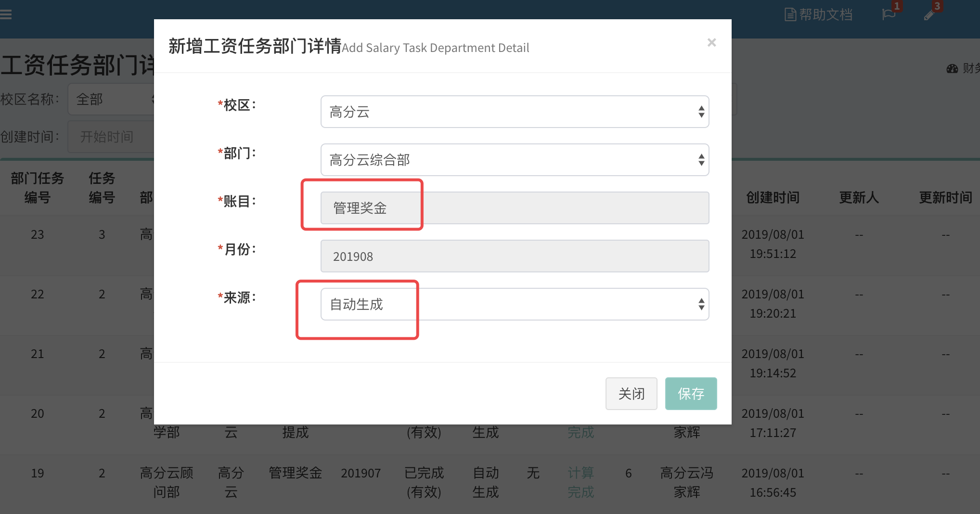Click the 开始时间 date input
Viewport: 980px width, 514px height.
click(112, 137)
